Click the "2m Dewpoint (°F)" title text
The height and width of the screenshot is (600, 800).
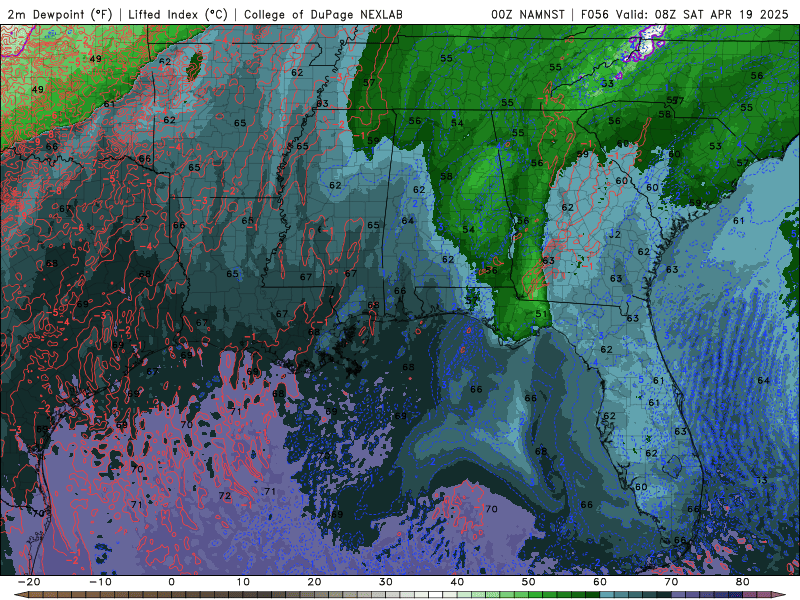[x=59, y=14]
